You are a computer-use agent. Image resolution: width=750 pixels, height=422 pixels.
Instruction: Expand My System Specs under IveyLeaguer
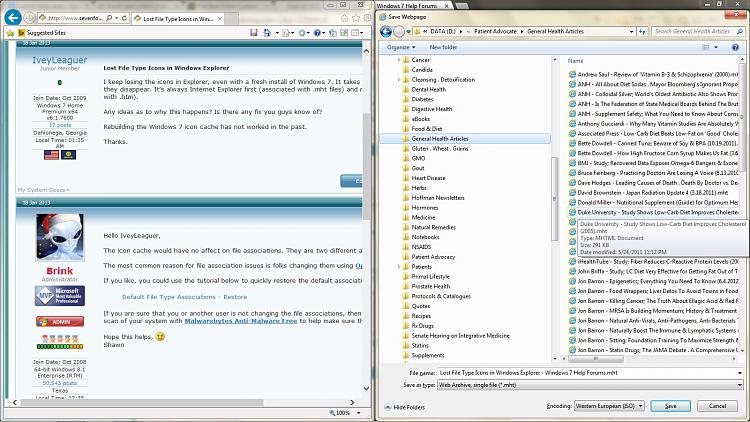[43, 190]
